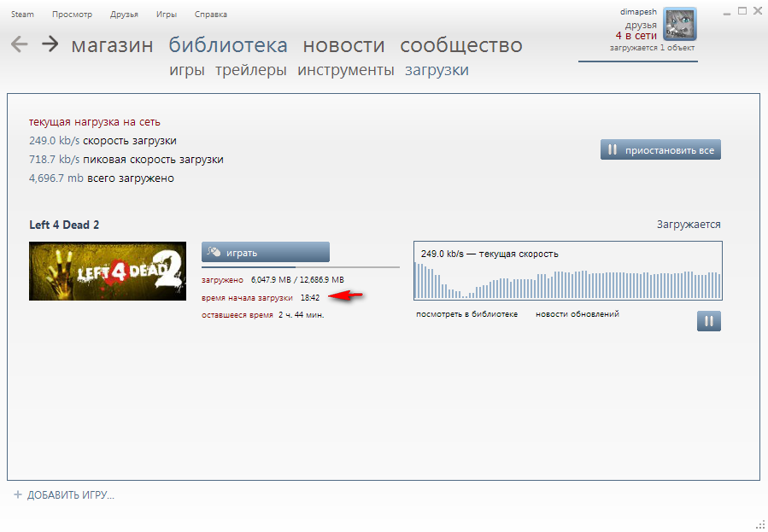Go forward with the right arrow
Screen dimensions: 768x532
coord(50,44)
